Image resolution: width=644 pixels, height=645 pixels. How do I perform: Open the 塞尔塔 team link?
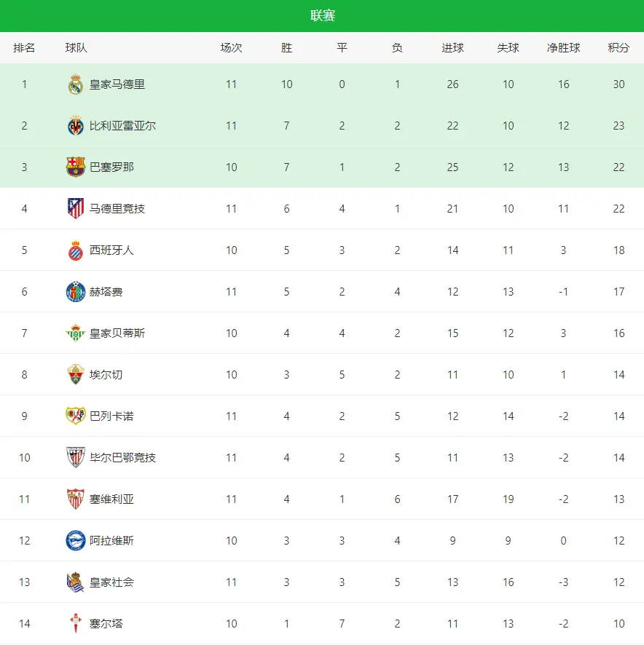[x=106, y=624]
